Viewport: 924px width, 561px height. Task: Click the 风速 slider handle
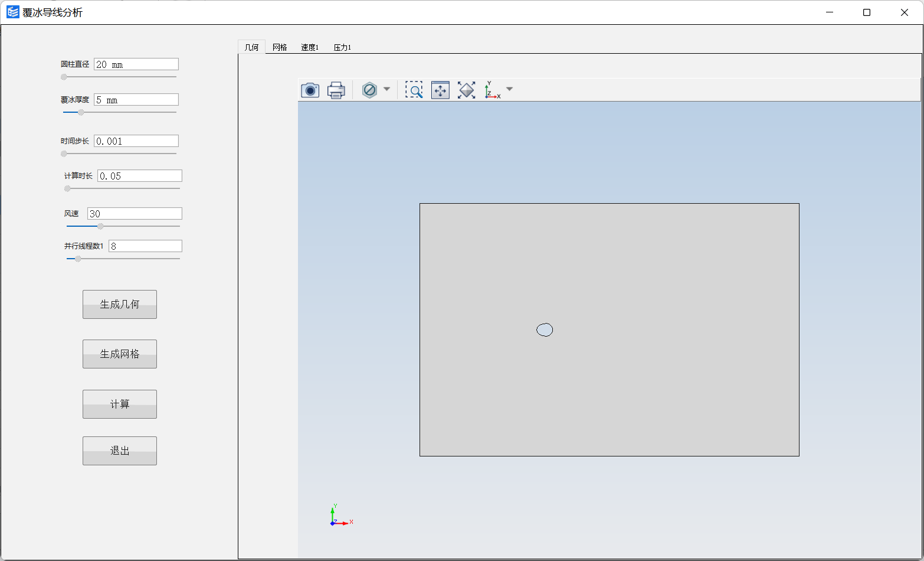(100, 226)
